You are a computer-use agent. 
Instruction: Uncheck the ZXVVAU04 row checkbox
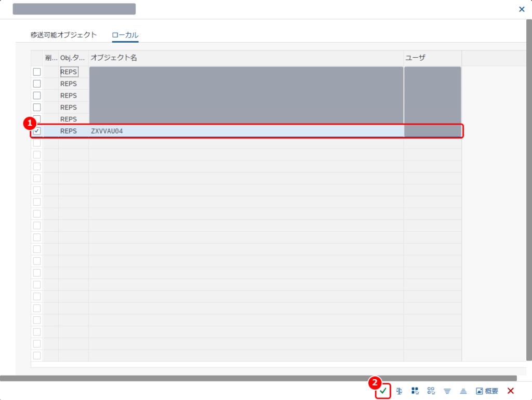[x=37, y=131]
